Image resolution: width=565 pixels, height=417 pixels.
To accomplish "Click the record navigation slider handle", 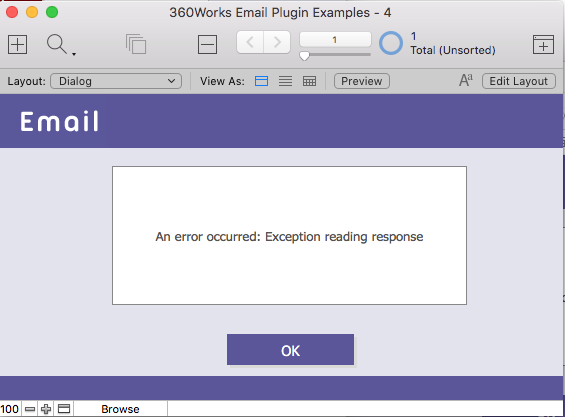I will (304, 56).
